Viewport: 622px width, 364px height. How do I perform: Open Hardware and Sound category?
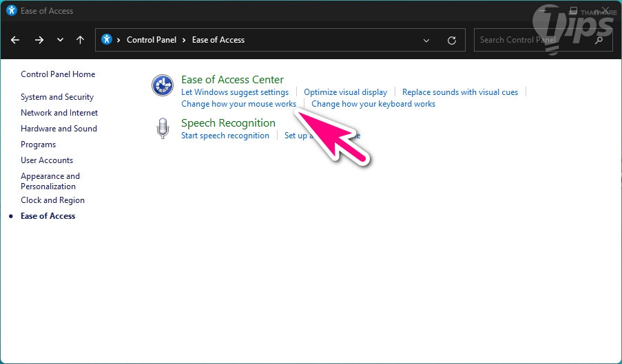coord(59,129)
